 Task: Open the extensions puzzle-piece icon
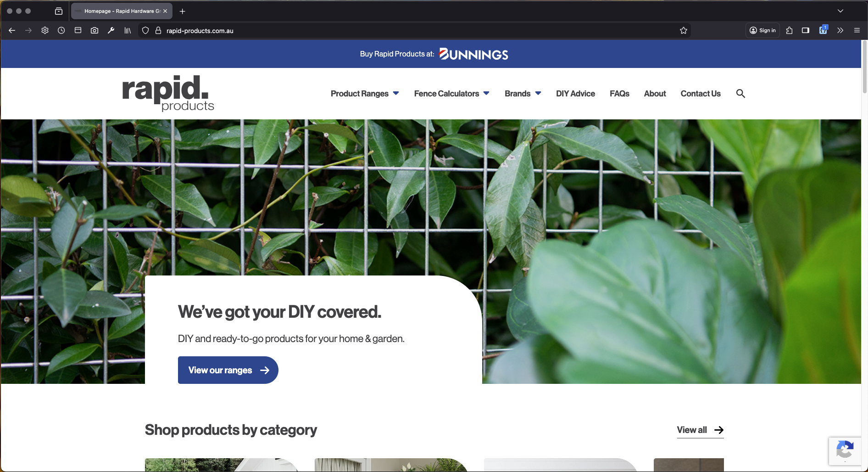pyautogui.click(x=789, y=31)
